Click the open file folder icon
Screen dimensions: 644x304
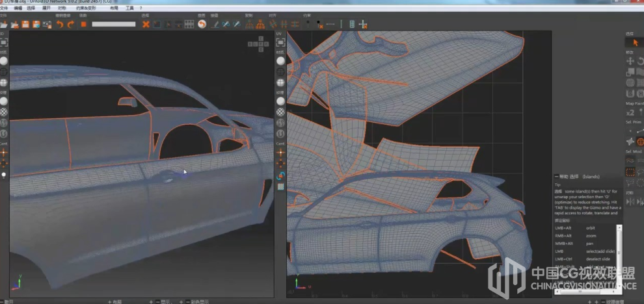[4, 25]
